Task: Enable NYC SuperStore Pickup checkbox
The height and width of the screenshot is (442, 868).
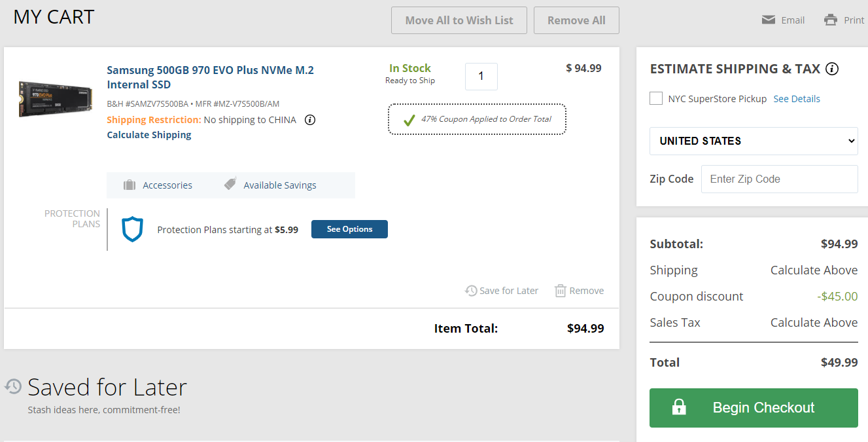Action: click(x=656, y=98)
